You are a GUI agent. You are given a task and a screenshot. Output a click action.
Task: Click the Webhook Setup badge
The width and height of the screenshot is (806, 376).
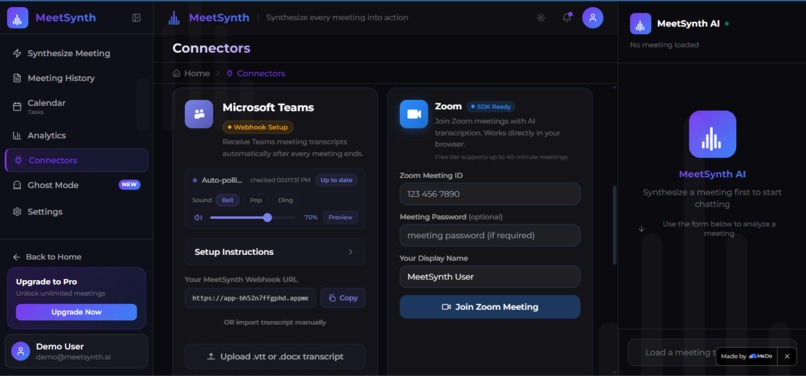[258, 127]
